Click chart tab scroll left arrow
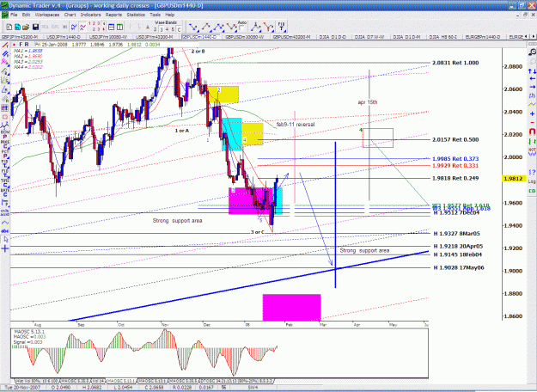This screenshot has height=392, width=537. click(x=528, y=37)
